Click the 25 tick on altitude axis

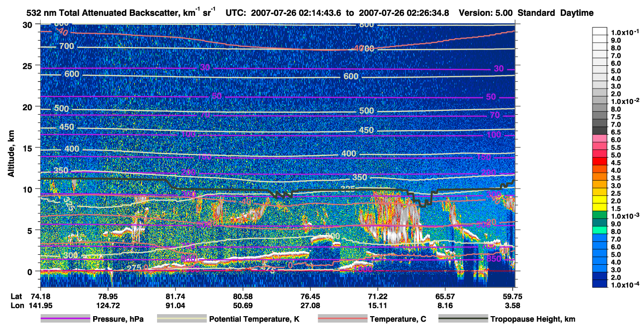point(28,66)
